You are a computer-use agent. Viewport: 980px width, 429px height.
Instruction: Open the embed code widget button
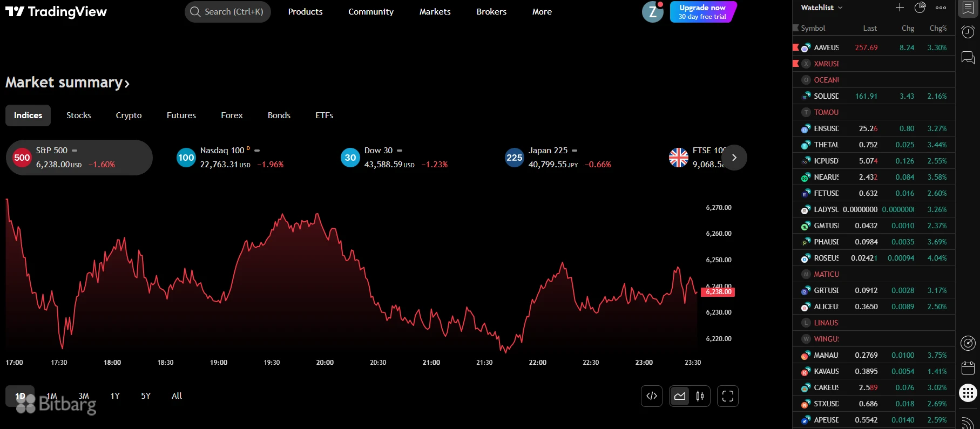tap(652, 396)
